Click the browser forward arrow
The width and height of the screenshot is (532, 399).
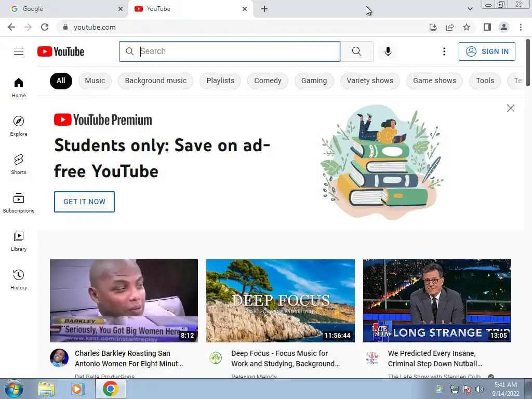[28, 27]
